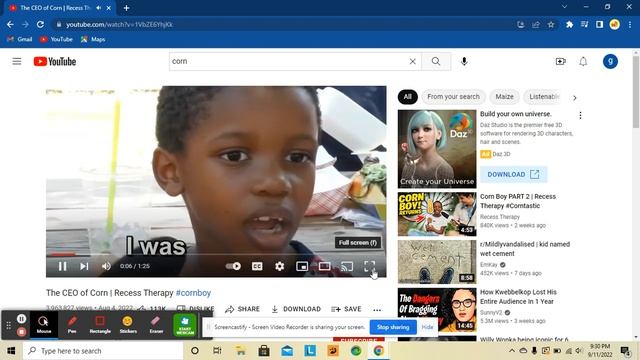Mute the tab audio icon

[x=99, y=8]
